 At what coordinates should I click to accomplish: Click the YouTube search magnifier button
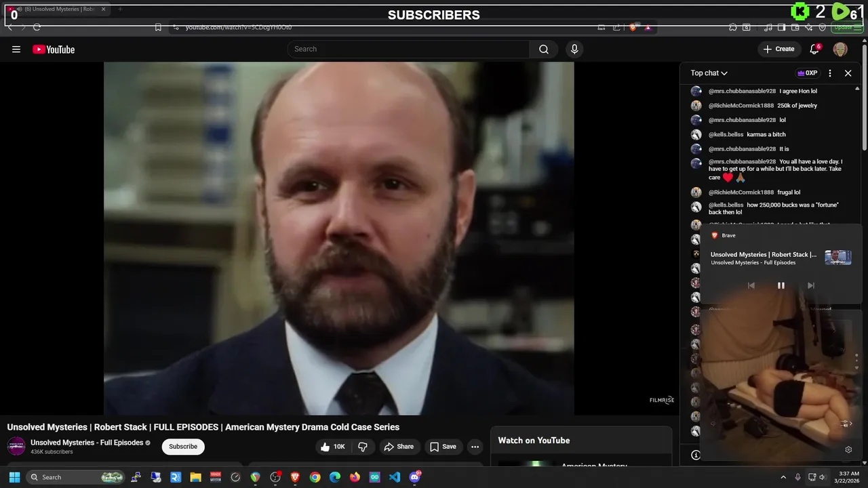click(x=544, y=49)
